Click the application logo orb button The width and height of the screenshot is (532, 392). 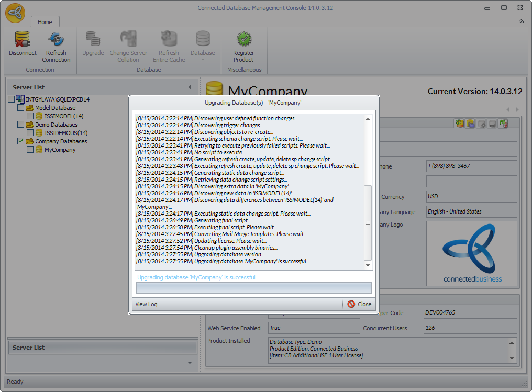15,13
